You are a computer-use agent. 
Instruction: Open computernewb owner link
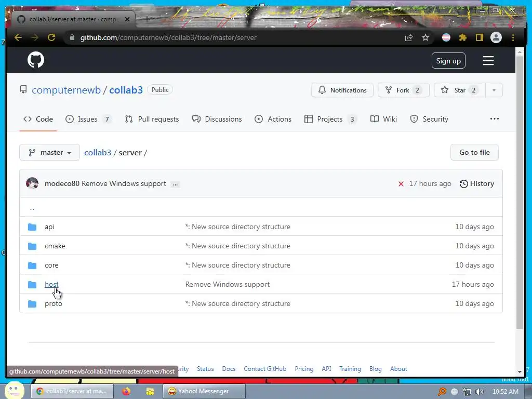(66, 90)
